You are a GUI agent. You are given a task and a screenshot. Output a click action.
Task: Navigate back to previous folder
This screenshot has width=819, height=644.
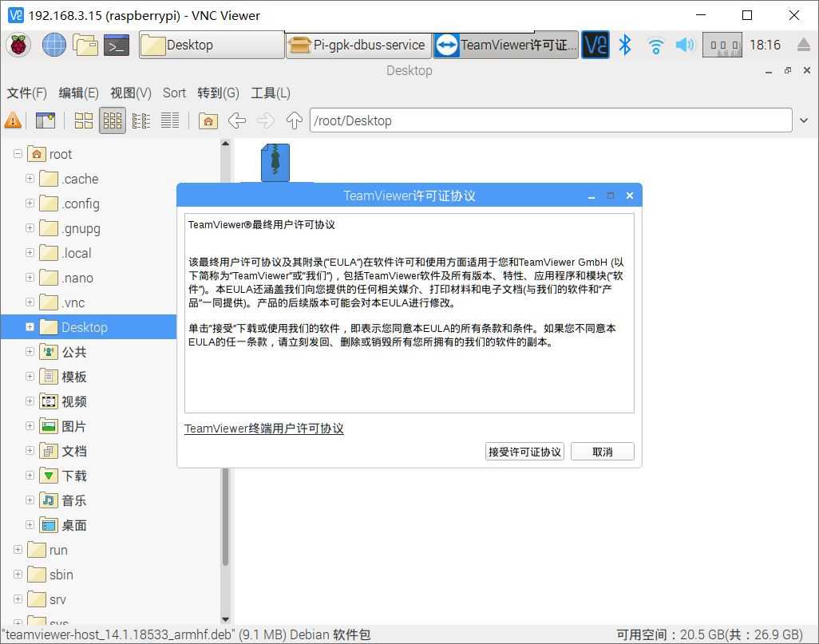[x=236, y=121]
